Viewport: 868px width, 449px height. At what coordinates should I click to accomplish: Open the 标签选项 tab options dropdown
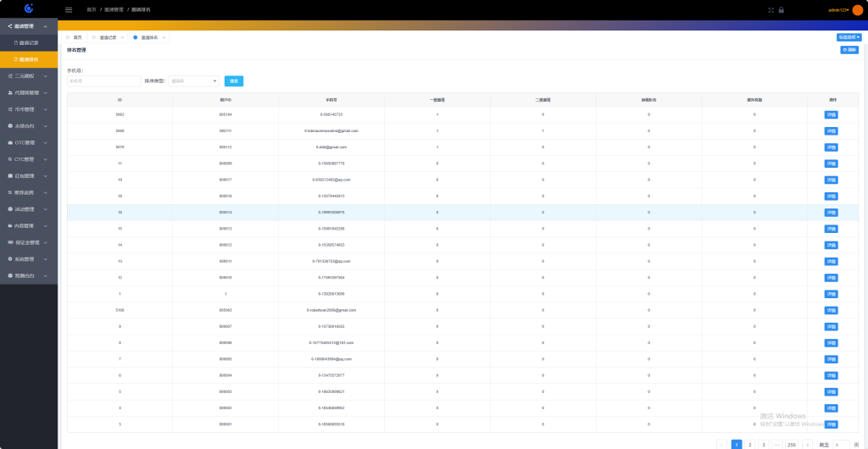pos(849,37)
